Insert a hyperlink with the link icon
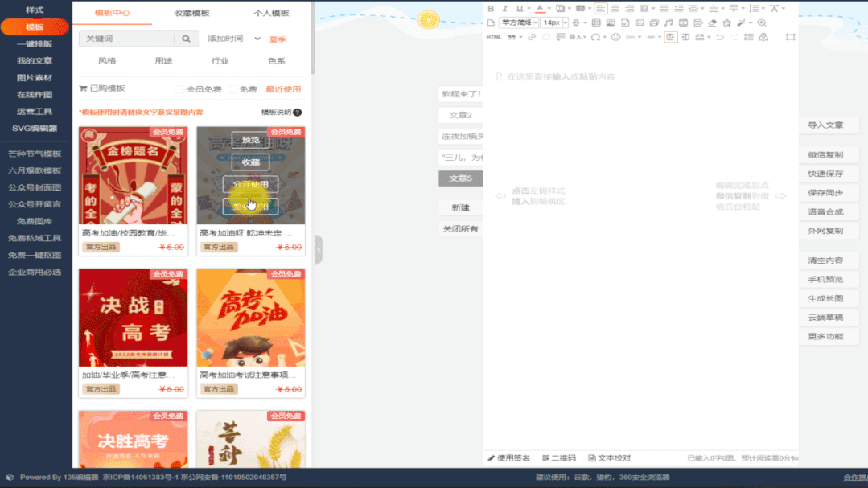 pos(532,37)
